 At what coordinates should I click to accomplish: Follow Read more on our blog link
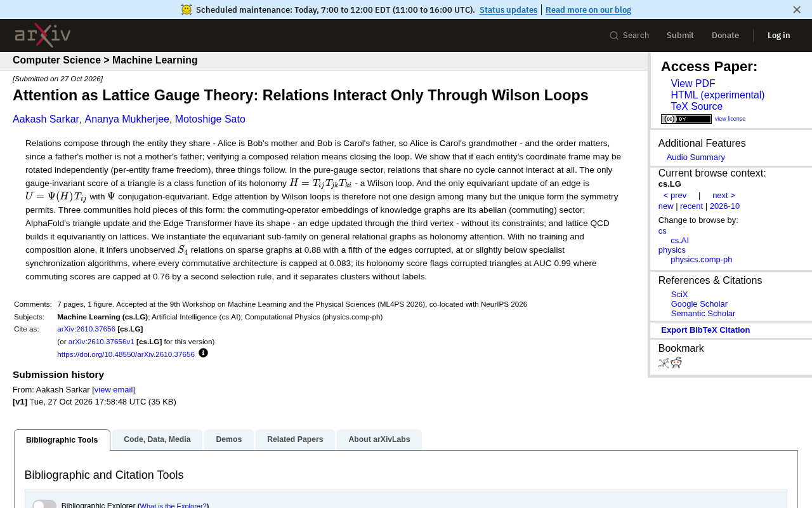click(x=588, y=10)
